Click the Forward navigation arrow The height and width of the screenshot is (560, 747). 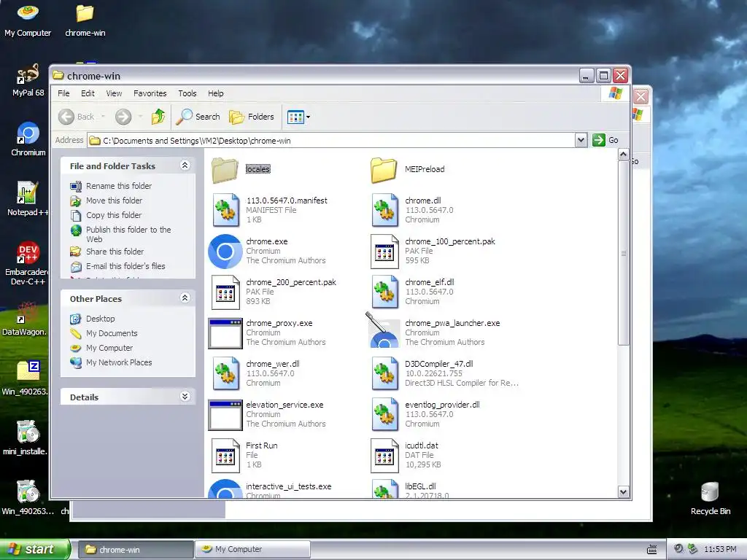123,117
